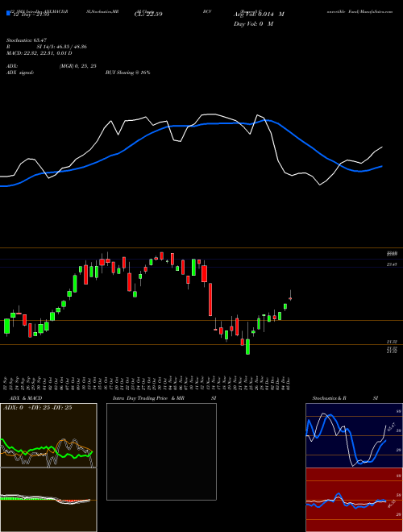
Task: Click the lowest green candlestick near 21.32
Action: click(247, 346)
